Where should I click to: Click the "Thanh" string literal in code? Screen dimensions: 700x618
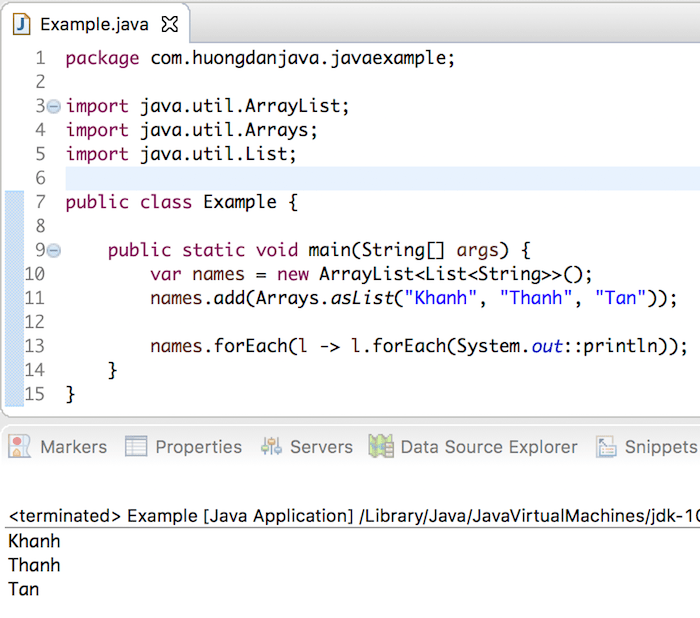(x=536, y=298)
